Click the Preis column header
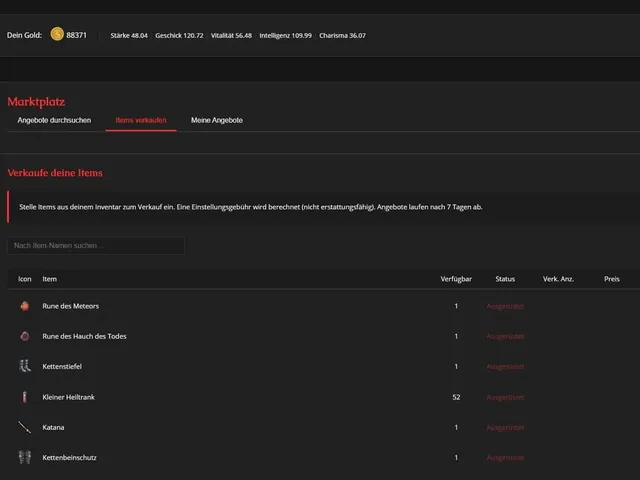Screen dimensions: 640x480 tap(612, 279)
